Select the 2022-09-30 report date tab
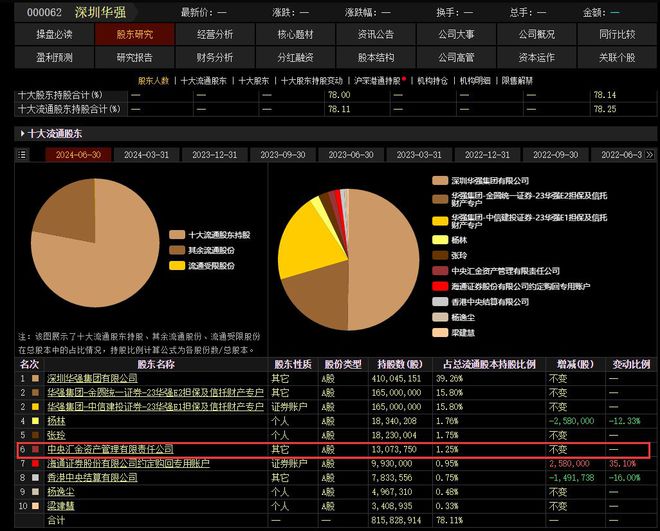 (556, 155)
